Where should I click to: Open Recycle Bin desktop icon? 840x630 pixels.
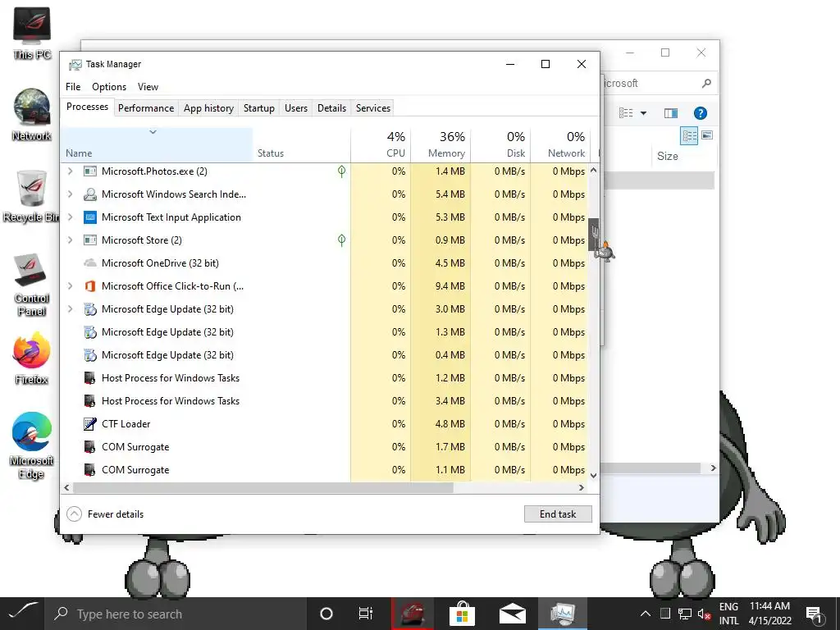point(32,197)
